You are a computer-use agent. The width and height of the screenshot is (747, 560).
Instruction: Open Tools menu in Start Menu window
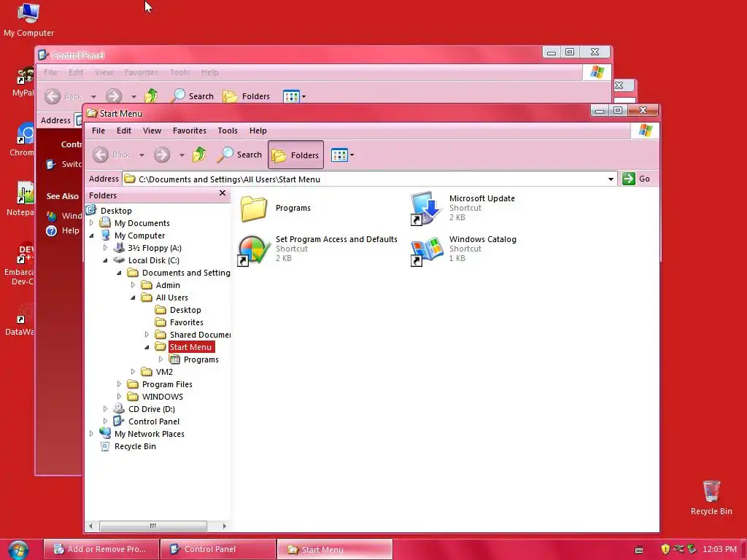(228, 131)
